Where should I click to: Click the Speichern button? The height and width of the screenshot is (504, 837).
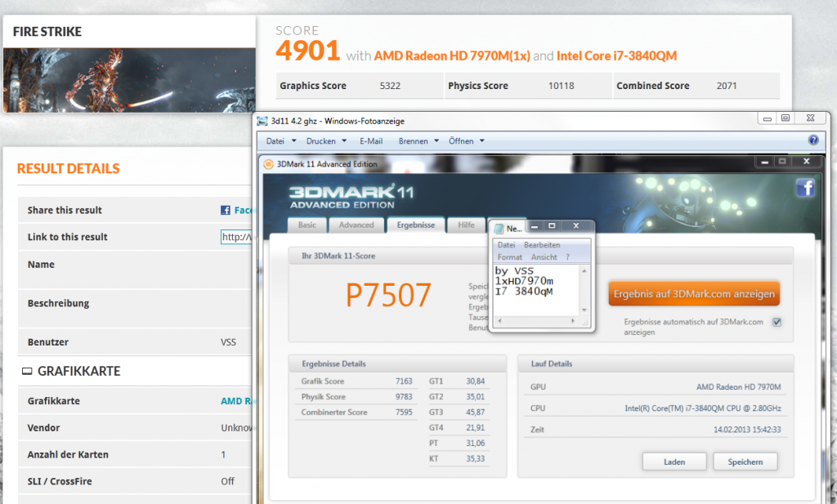[x=745, y=462]
